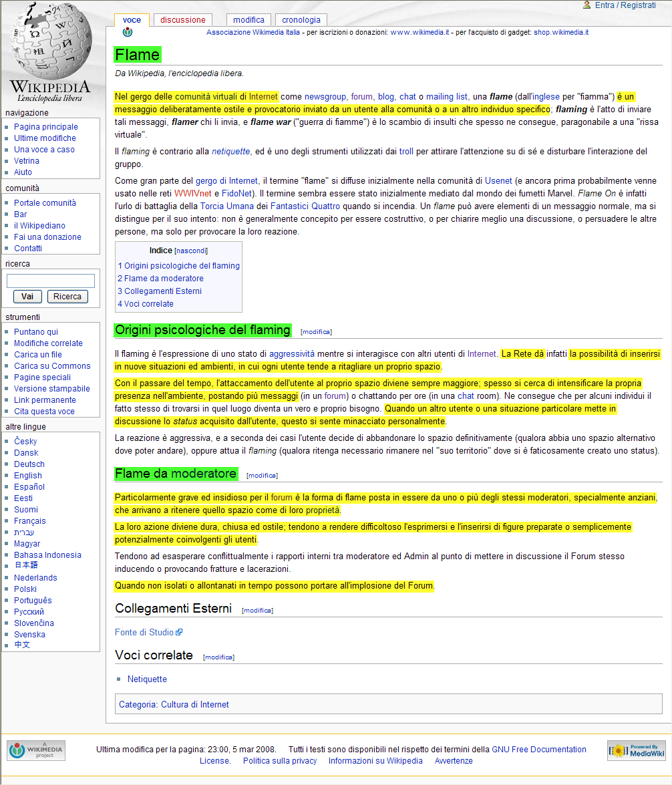Viewport: 672px width, 785px height.
Task: Open the modifica tab
Action: 249,20
